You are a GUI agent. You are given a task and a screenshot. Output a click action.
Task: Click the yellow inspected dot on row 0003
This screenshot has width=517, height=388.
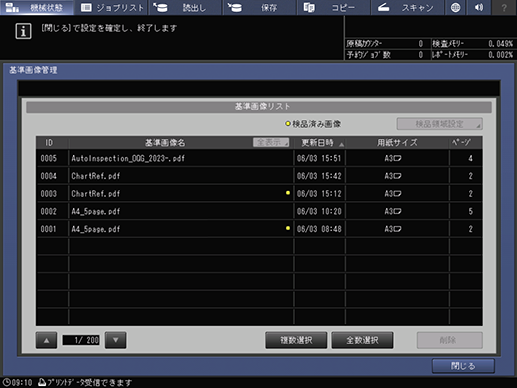click(x=288, y=193)
